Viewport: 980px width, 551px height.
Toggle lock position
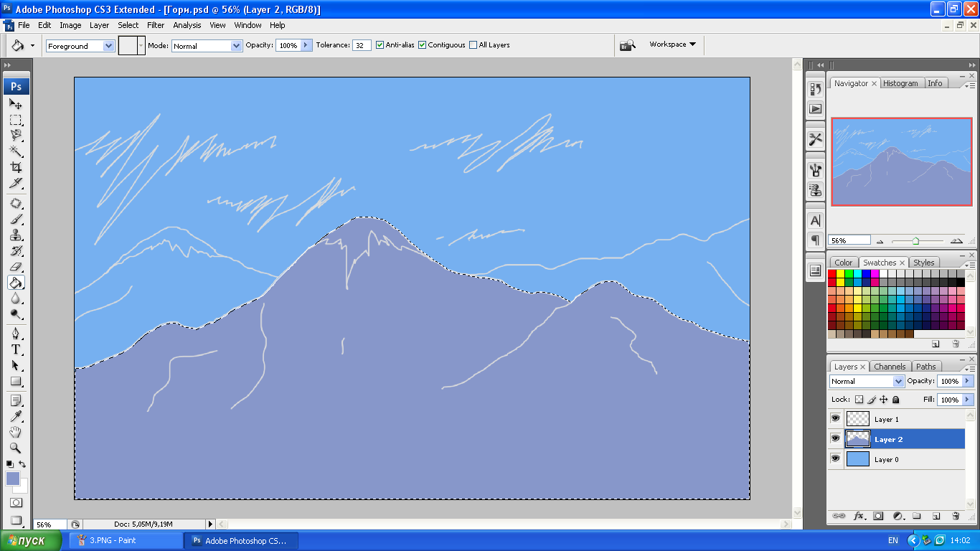[884, 400]
